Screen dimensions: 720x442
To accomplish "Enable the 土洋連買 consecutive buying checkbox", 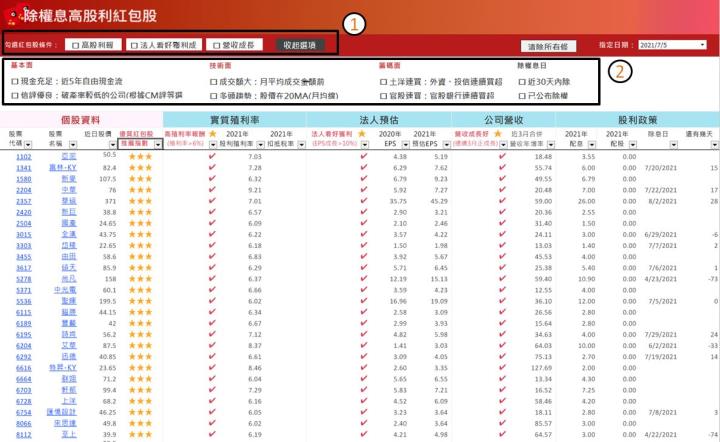I will pyautogui.click(x=383, y=82).
